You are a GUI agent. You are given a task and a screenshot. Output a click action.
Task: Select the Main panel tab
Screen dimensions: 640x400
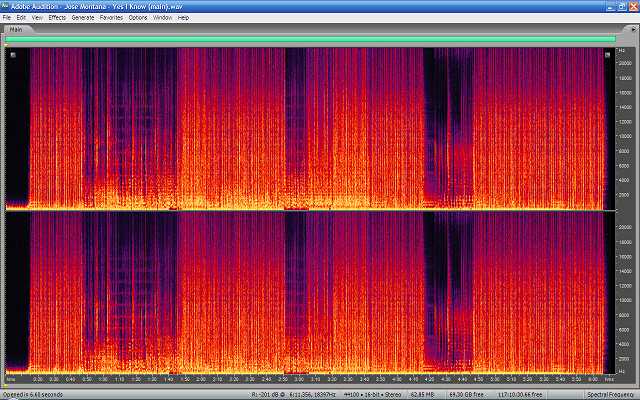[16, 29]
